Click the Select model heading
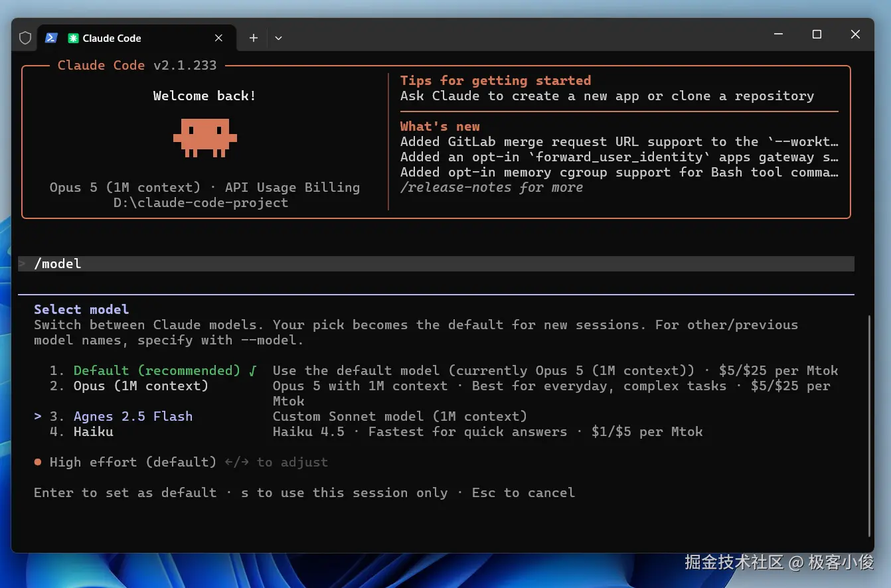 [x=81, y=309]
